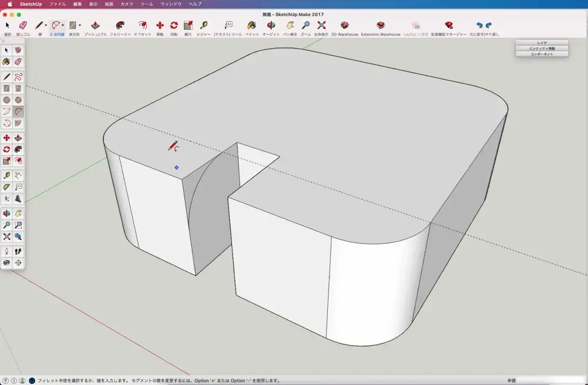Pick the Paint Bucket tool in left palette
The image size is (588, 385).
[x=6, y=62]
